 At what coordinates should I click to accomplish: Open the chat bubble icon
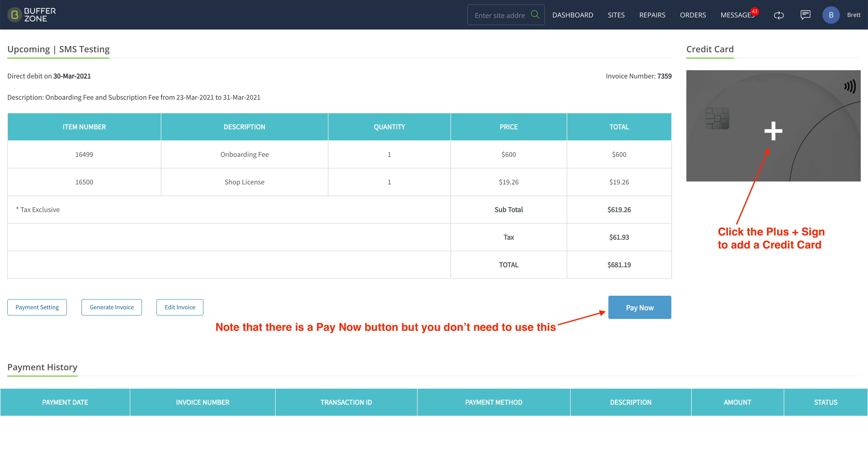[805, 15]
